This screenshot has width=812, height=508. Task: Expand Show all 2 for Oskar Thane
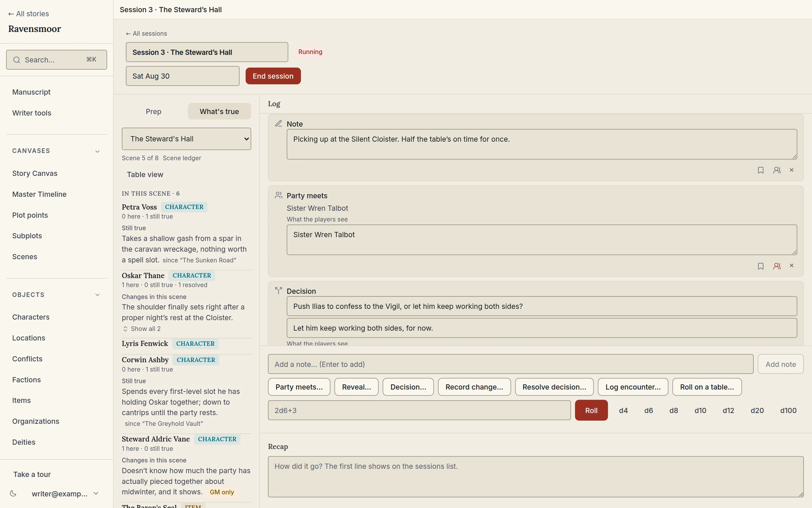click(142, 329)
